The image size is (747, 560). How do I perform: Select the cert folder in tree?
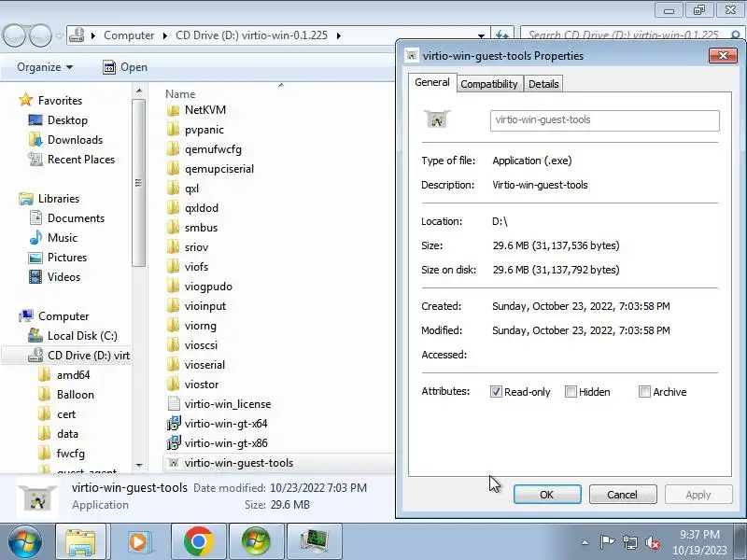66,414
